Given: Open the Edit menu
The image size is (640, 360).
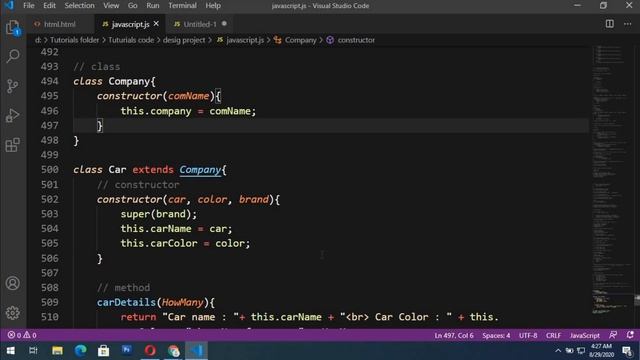Looking at the screenshot, I should 49,6.
